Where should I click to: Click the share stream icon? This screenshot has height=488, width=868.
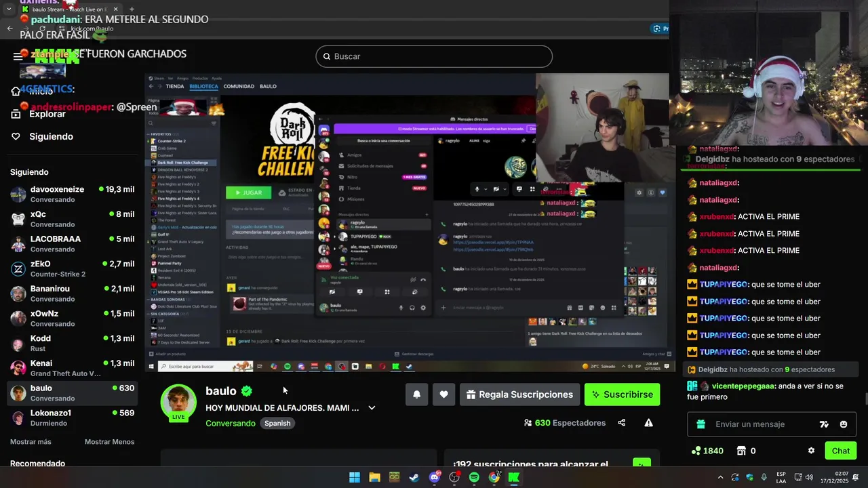pyautogui.click(x=622, y=423)
